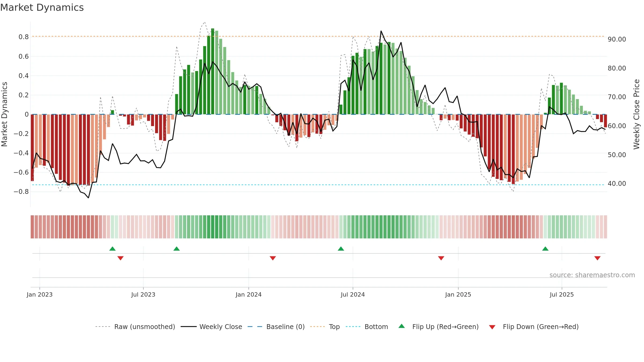Image resolution: width=644 pixels, height=362 pixels.
Task: Click the red triangle icon in legend
Action: (x=492, y=327)
